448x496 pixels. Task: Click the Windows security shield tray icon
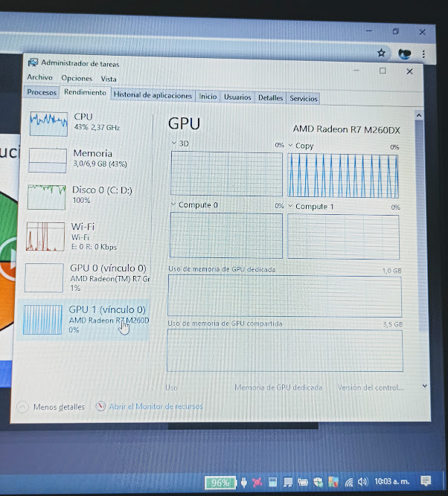[318, 482]
